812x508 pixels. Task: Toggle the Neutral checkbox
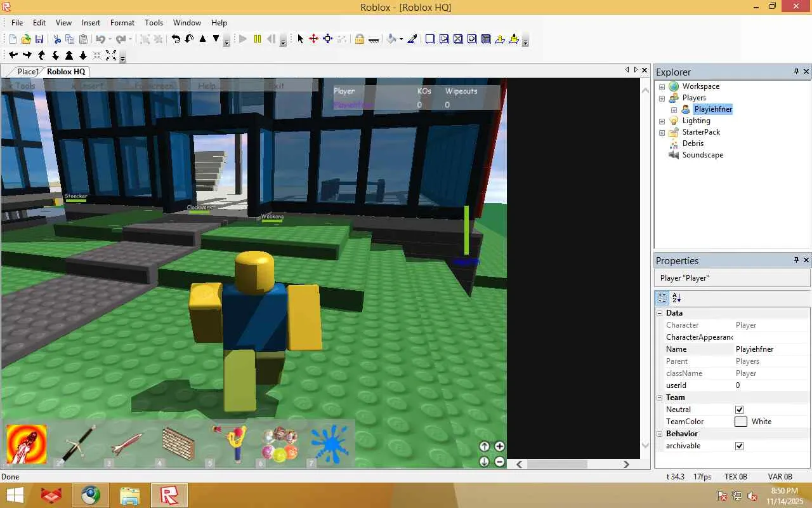(x=739, y=410)
